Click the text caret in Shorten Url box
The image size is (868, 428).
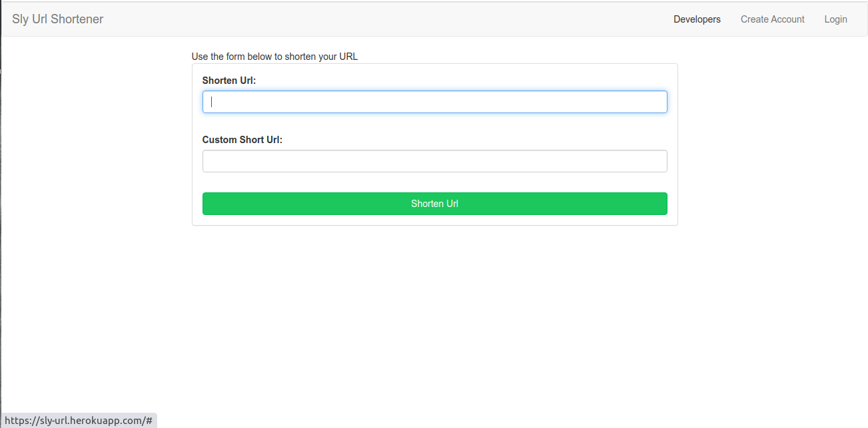tap(212, 102)
